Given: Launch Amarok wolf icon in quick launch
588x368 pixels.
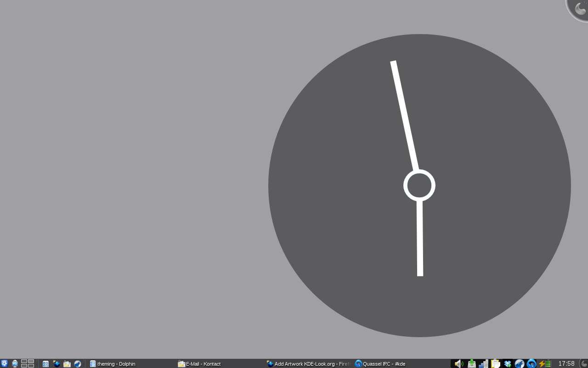Looking at the screenshot, I should click(x=78, y=364).
